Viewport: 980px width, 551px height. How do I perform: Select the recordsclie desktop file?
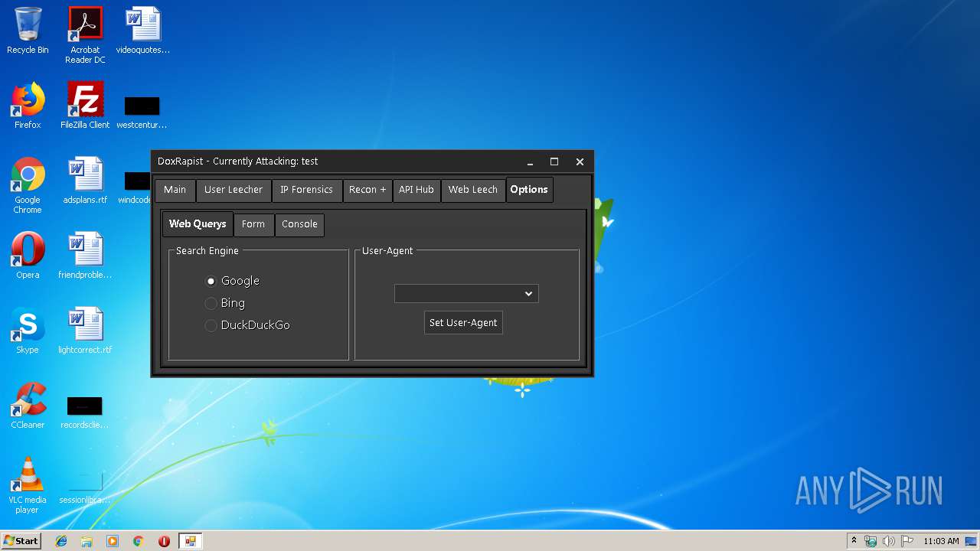click(x=85, y=412)
